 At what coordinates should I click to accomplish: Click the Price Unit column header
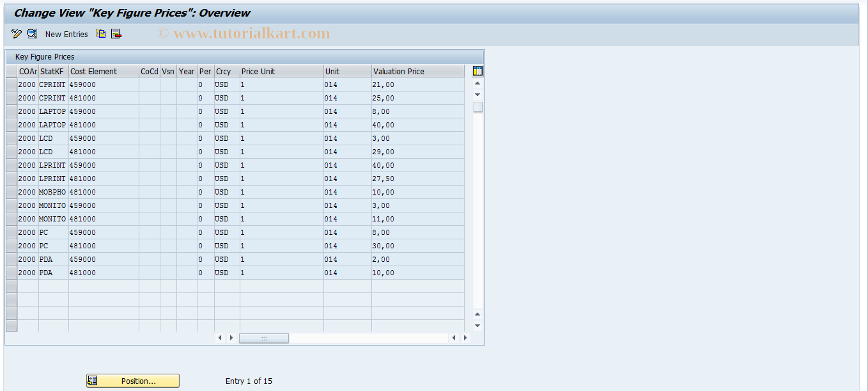point(282,71)
